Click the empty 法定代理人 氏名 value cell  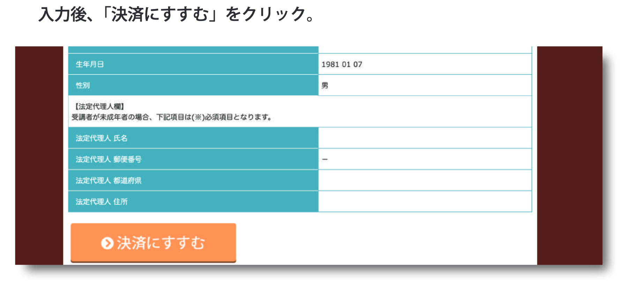[425, 138]
